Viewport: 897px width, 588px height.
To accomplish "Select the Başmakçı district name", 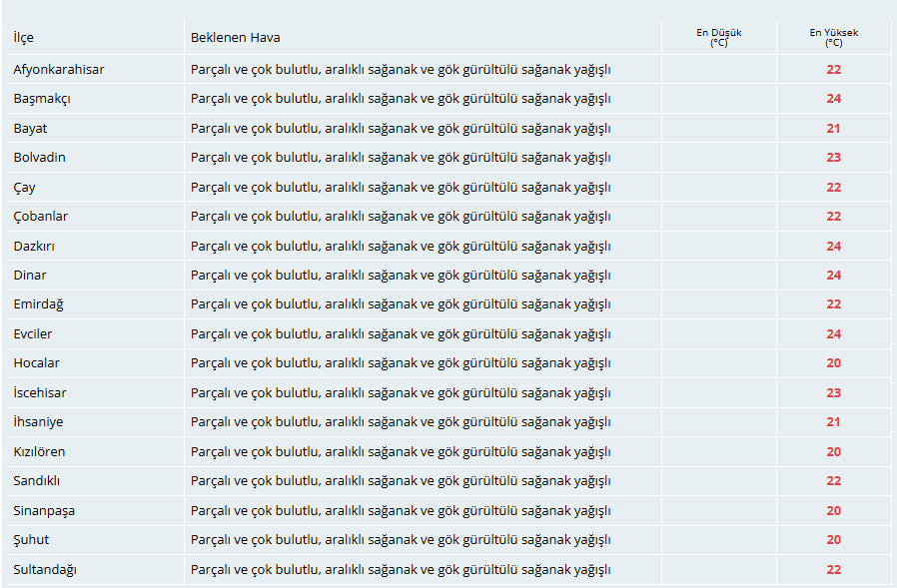I will 42,99.
